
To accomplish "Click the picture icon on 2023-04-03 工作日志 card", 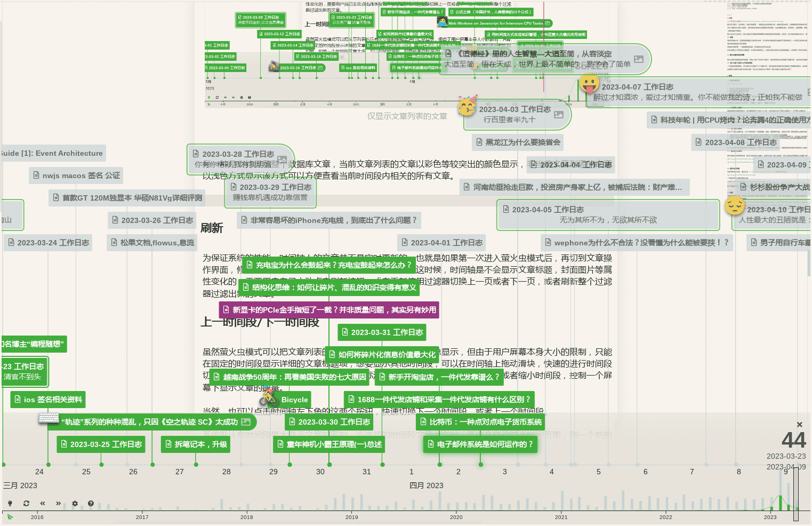I will pyautogui.click(x=559, y=115).
